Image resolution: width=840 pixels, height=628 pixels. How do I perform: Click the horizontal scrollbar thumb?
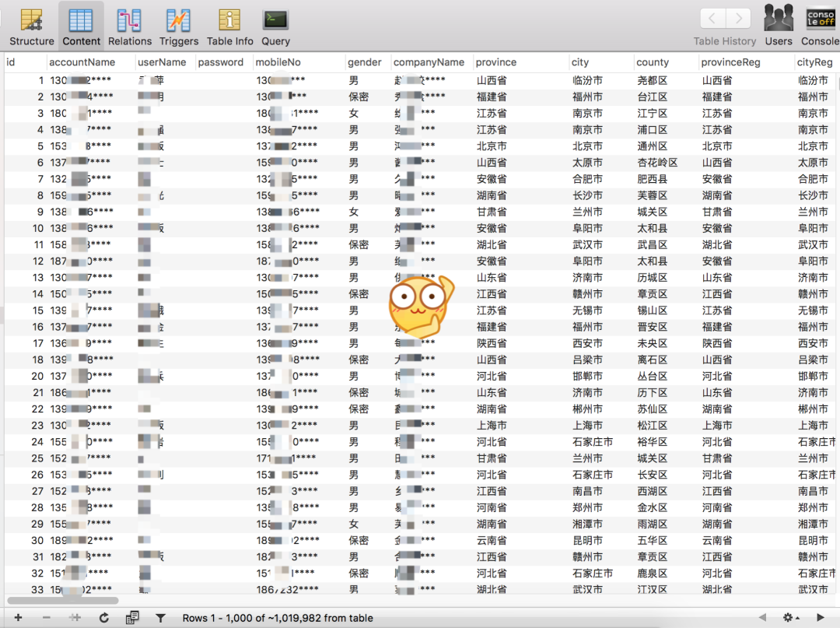coord(62,601)
